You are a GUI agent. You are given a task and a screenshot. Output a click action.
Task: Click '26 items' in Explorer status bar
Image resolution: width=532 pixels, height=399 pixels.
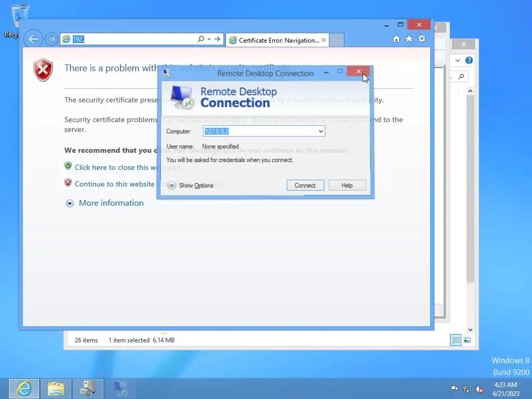coord(86,340)
